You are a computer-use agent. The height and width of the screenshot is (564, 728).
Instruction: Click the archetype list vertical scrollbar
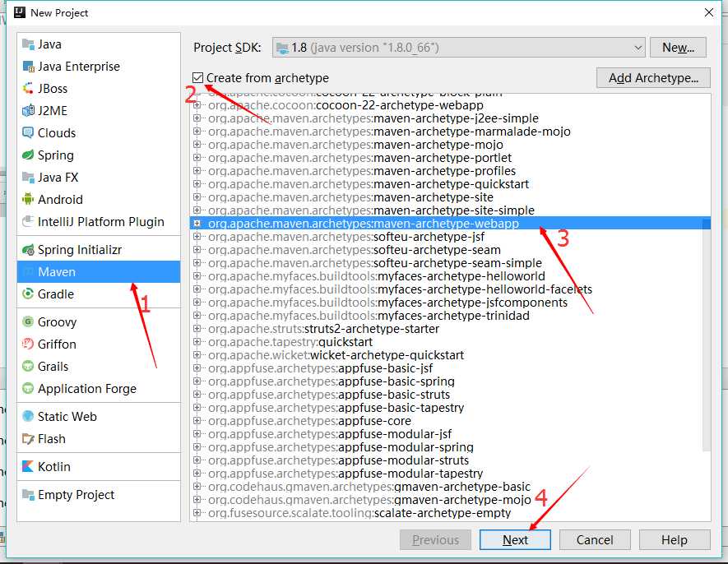point(706,335)
